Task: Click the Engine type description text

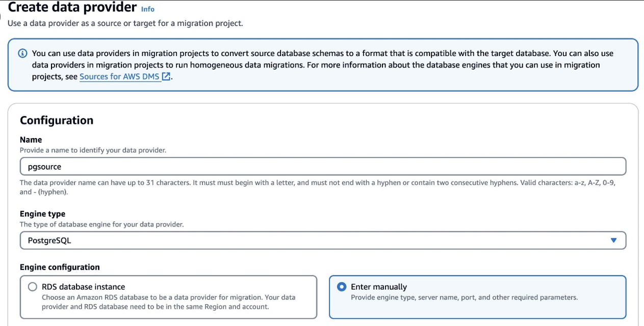Action: click(101, 224)
